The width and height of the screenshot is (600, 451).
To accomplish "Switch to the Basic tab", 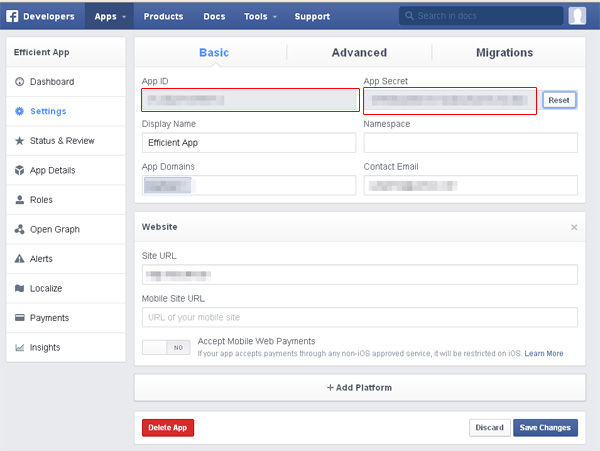I will pos(214,52).
